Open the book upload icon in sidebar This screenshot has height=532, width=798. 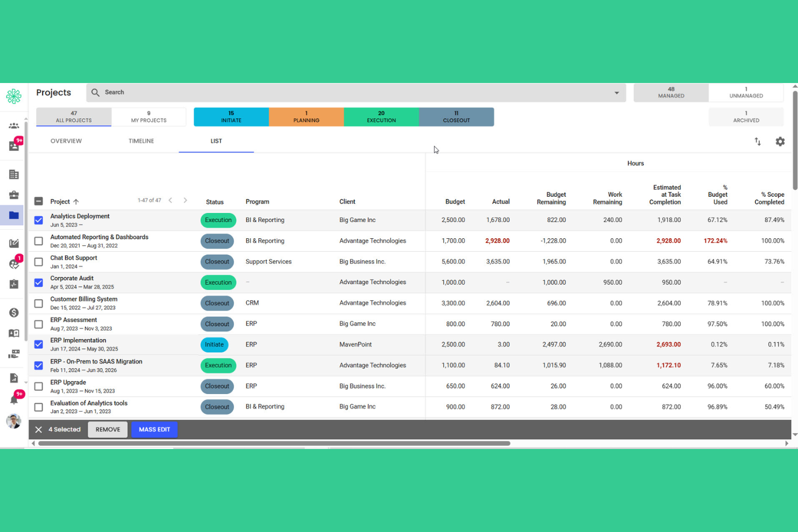pyautogui.click(x=13, y=333)
